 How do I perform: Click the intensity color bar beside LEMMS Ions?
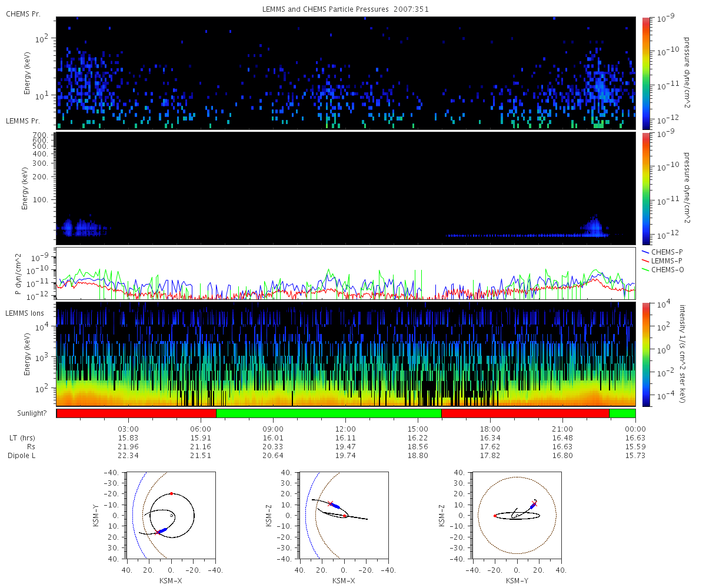point(646,354)
